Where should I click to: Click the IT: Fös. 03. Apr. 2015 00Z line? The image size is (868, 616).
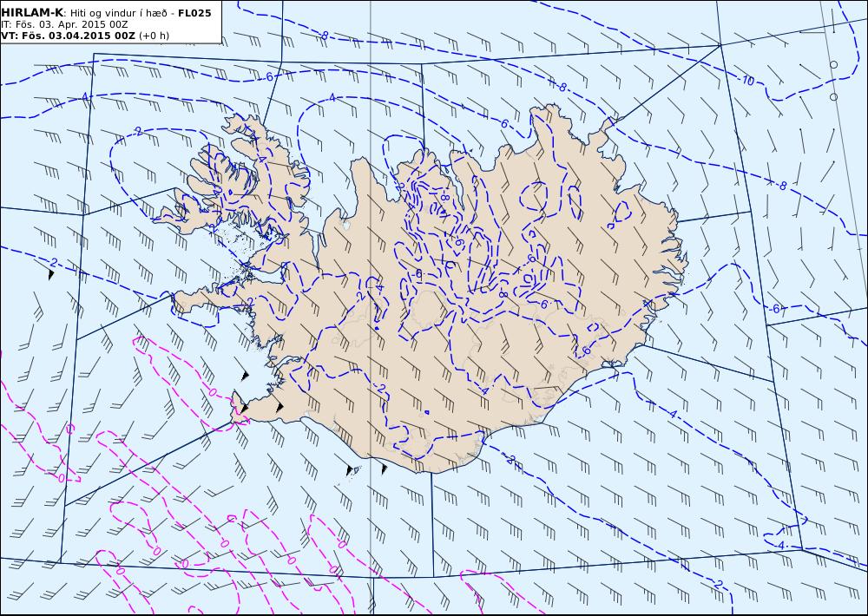[64, 24]
